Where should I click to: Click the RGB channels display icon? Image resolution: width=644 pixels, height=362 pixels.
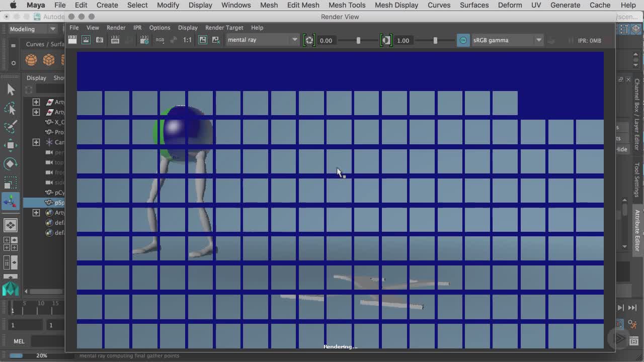point(159,40)
